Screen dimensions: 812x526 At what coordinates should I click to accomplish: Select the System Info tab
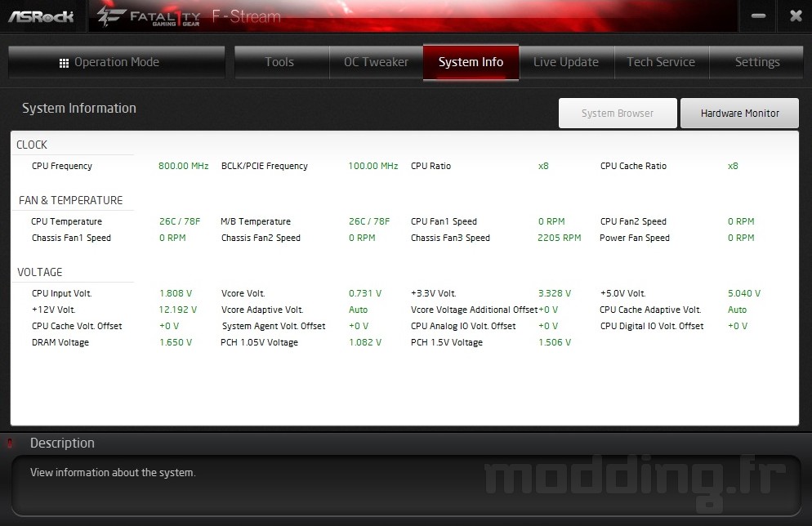click(x=471, y=62)
